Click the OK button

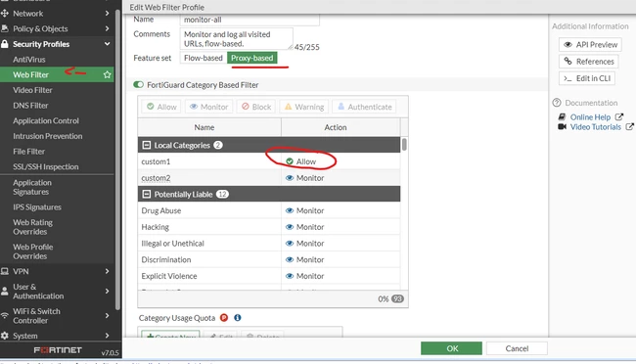451,348
